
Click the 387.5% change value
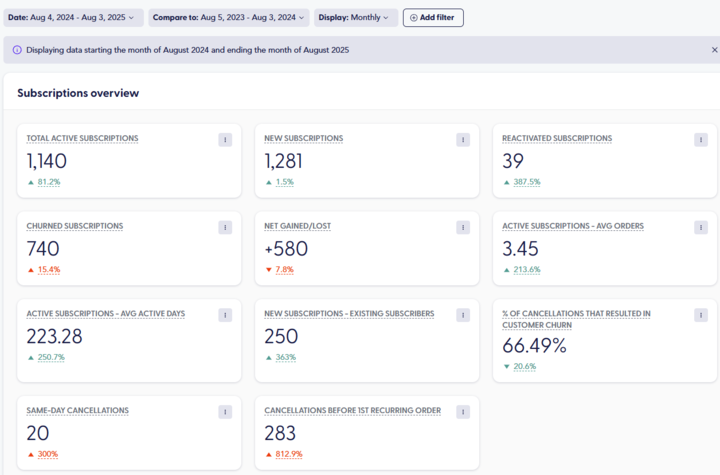pos(527,182)
